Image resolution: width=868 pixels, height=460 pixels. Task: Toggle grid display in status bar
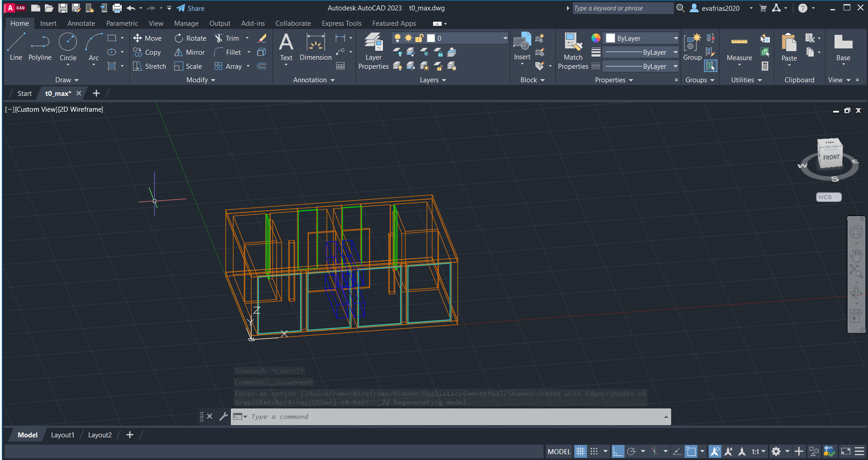[x=580, y=451]
